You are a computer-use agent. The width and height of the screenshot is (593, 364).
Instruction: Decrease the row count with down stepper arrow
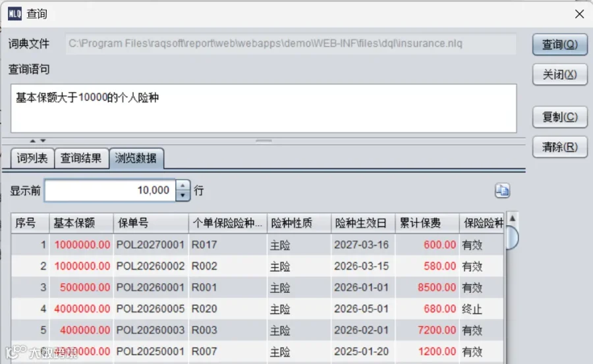pyautogui.click(x=183, y=195)
